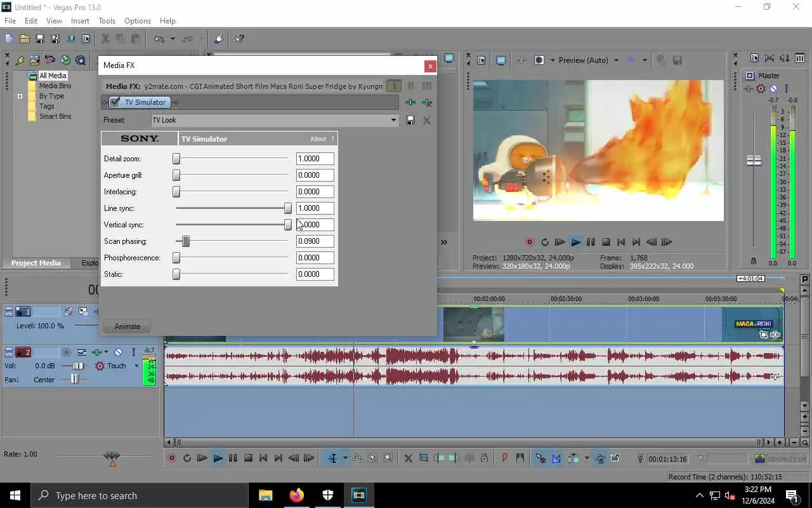
Task: Click the Plug-In Chain button in Media FX
Action: tap(410, 103)
